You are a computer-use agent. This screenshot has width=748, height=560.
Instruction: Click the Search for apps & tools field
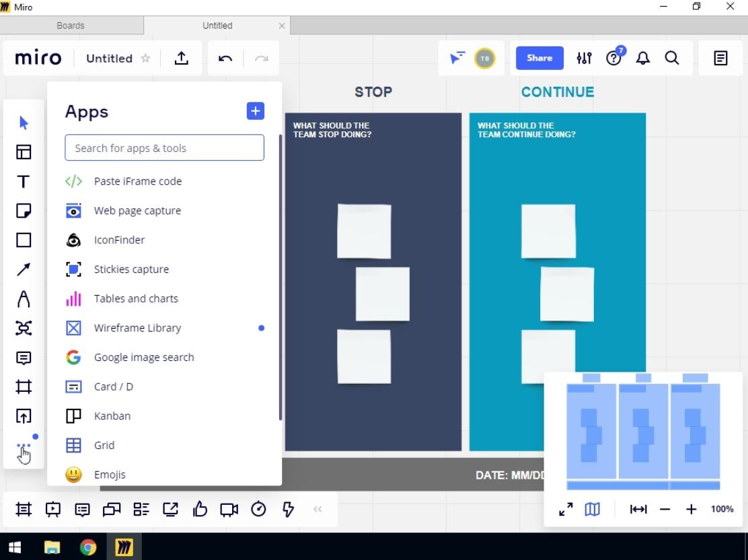coord(165,148)
